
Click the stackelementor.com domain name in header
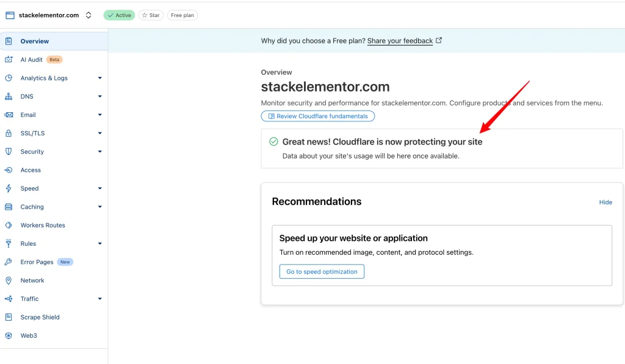pyautogui.click(x=49, y=15)
